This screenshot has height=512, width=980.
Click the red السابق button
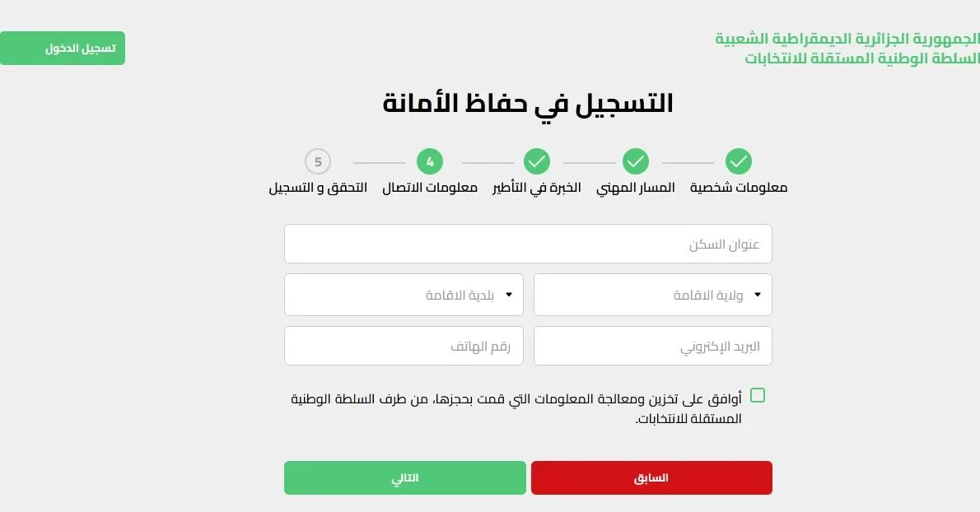point(651,477)
